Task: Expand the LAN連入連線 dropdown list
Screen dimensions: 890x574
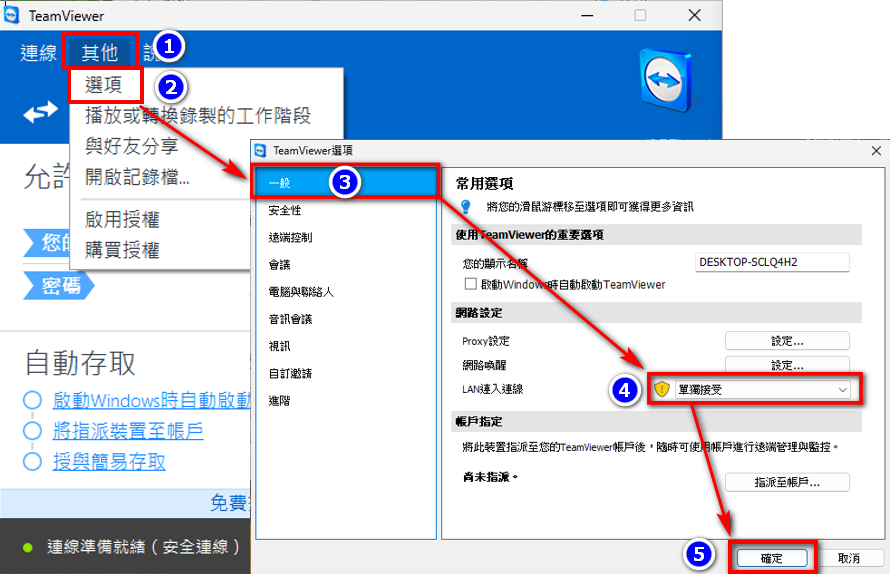Action: coord(842,389)
